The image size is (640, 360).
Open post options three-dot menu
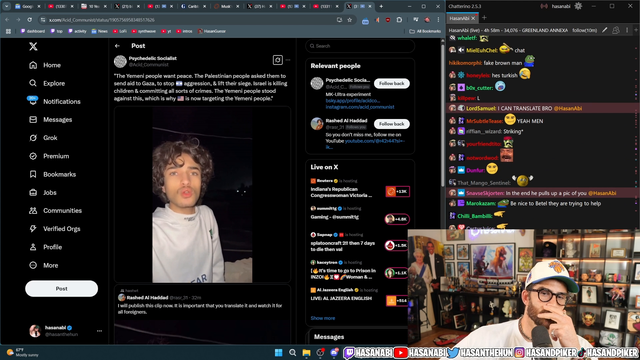[x=288, y=60]
